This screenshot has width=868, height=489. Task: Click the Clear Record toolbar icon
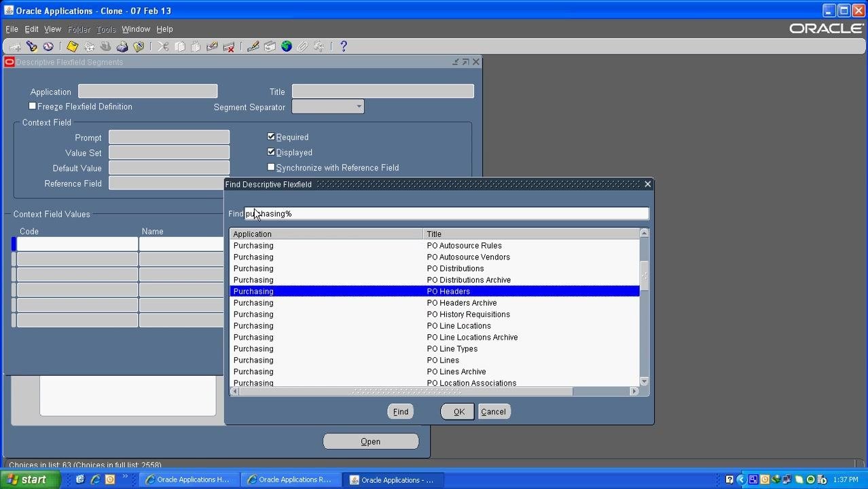click(x=212, y=47)
